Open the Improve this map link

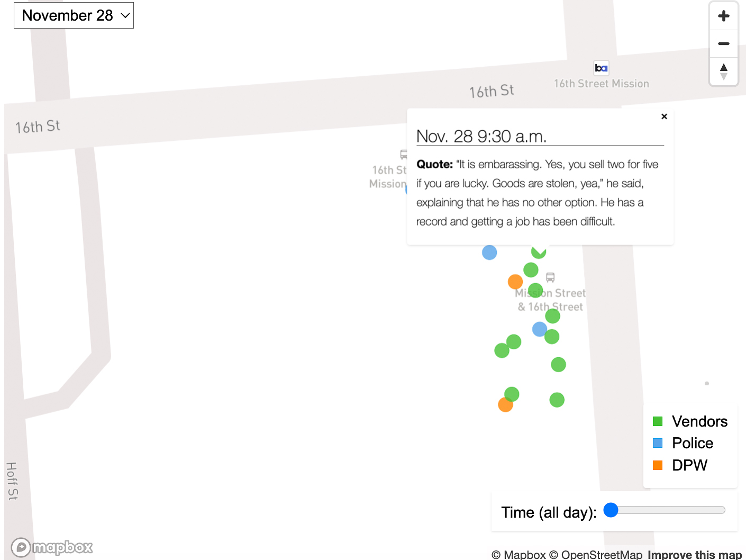point(694,554)
